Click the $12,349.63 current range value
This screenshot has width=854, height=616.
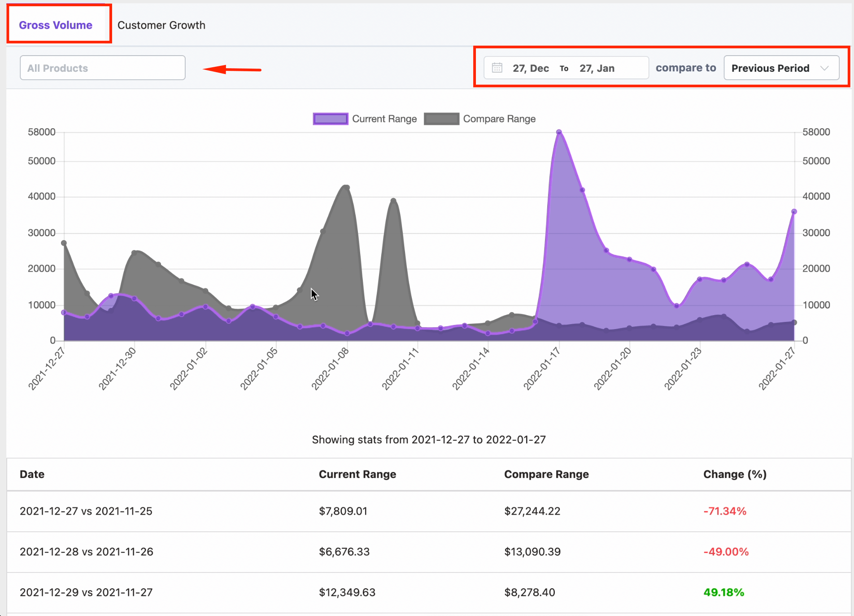(x=347, y=592)
